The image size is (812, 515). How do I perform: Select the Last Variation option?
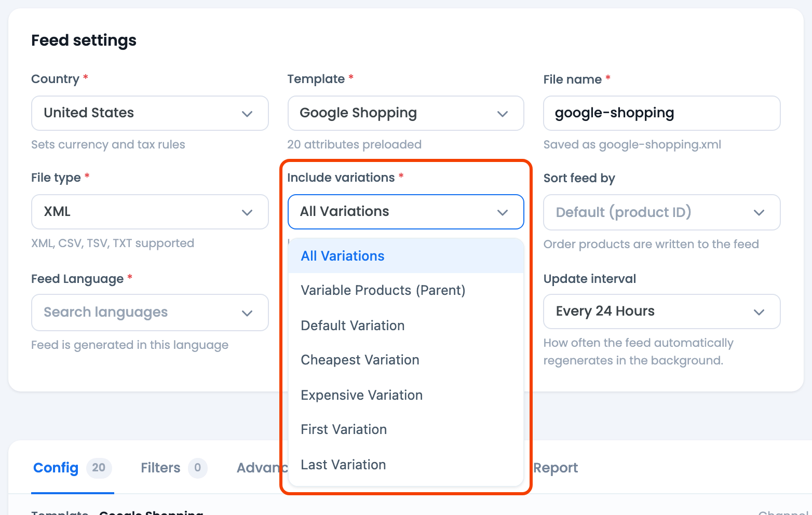point(406,465)
